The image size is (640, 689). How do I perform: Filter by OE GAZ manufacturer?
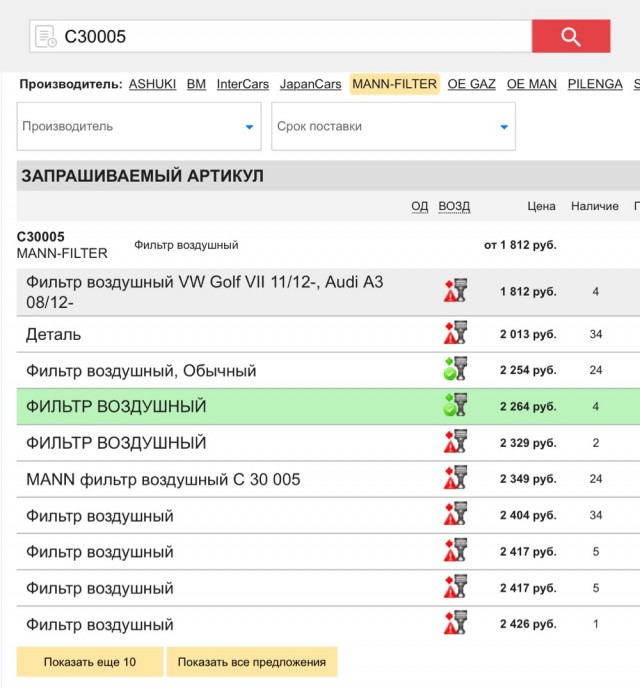(472, 84)
